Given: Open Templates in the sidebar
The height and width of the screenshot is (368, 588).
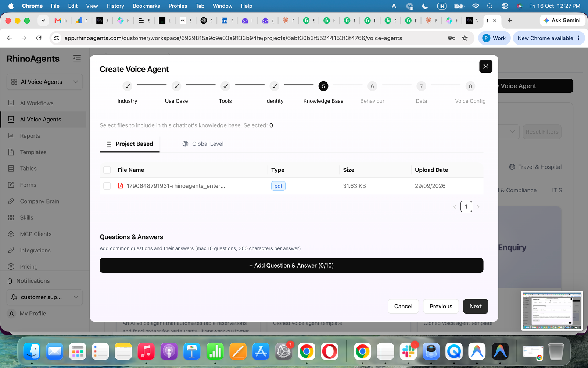Looking at the screenshot, I should (33, 152).
